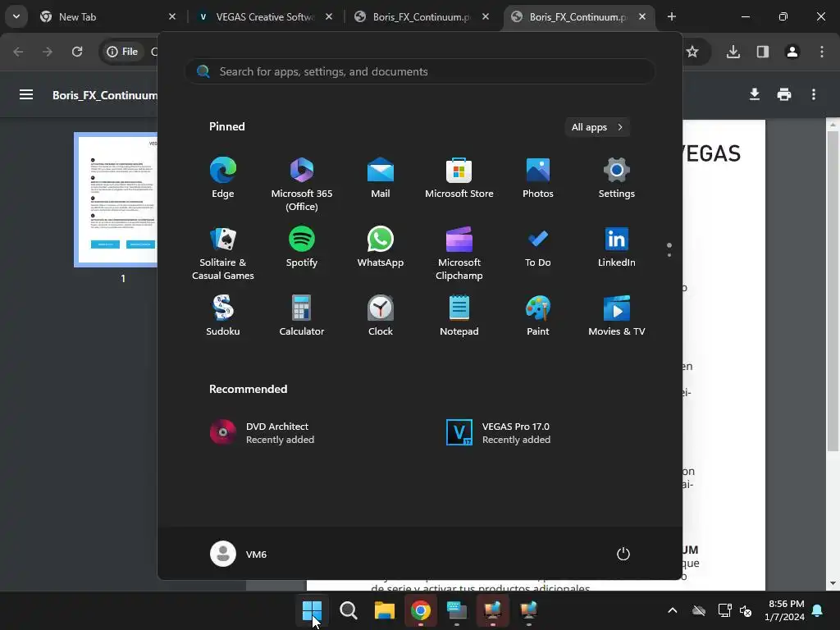Launch the Calculator app
Screen dimensions: 840x630
pyautogui.click(x=302, y=316)
